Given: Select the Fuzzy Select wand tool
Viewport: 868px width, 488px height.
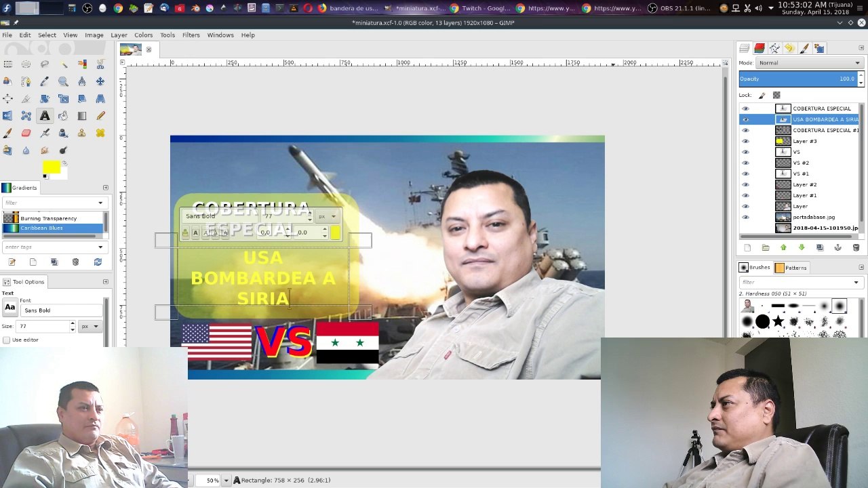Looking at the screenshot, I should [x=64, y=64].
